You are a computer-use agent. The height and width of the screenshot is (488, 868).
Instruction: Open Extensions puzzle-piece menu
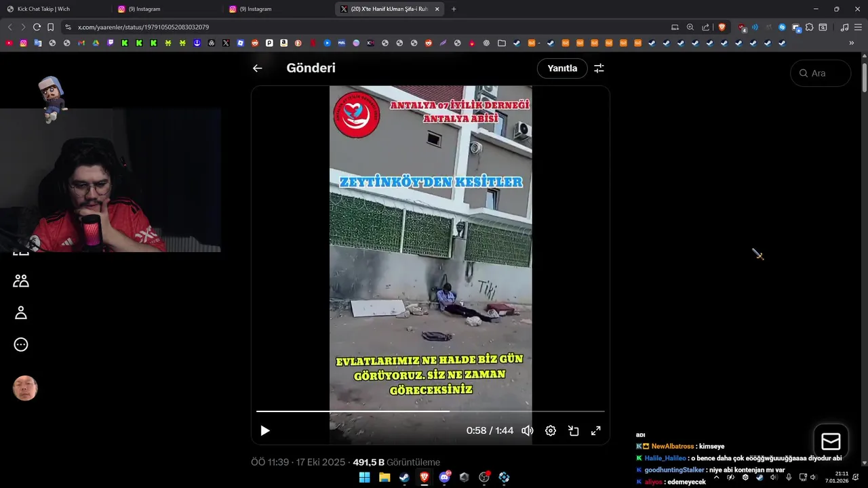click(809, 27)
